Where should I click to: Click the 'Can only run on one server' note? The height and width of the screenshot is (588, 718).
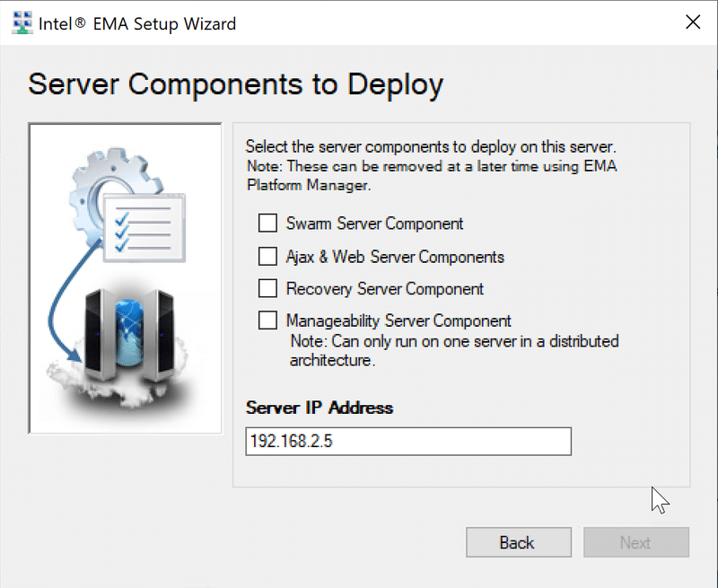454,351
